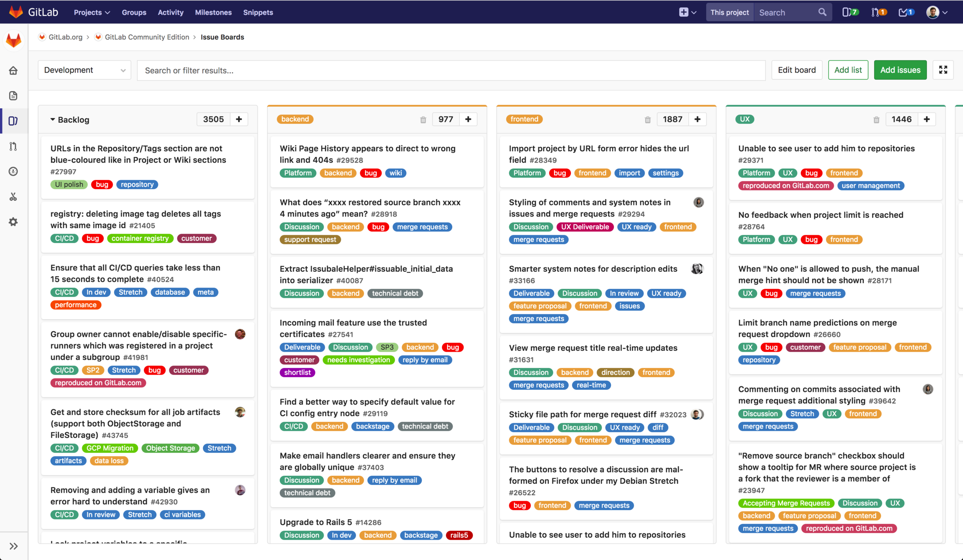Click the Add issues button
The image size is (963, 560).
pyautogui.click(x=900, y=70)
